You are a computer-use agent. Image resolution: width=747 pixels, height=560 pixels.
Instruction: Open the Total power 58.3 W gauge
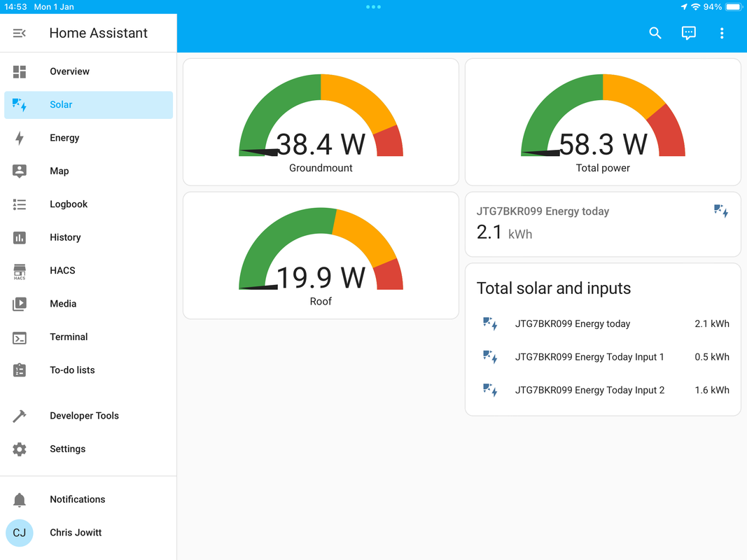tap(603, 122)
